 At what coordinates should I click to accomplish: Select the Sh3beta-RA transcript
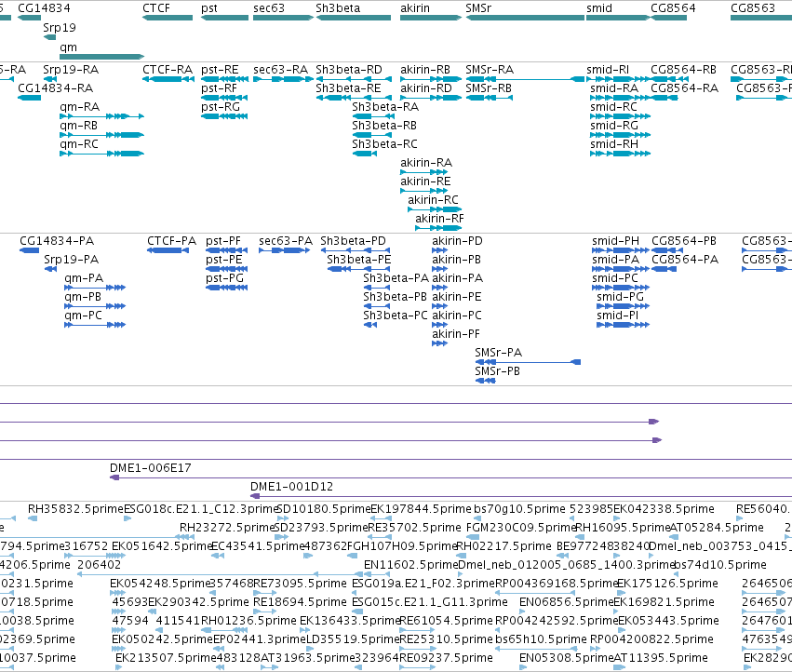tap(373, 116)
